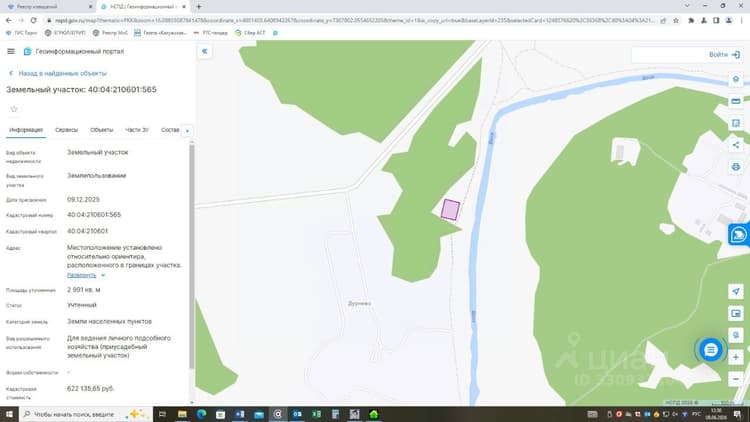Screen dimensions: 750x422
Task: Click the ruler measurement icon on the map toolbar
Action: 736,101
